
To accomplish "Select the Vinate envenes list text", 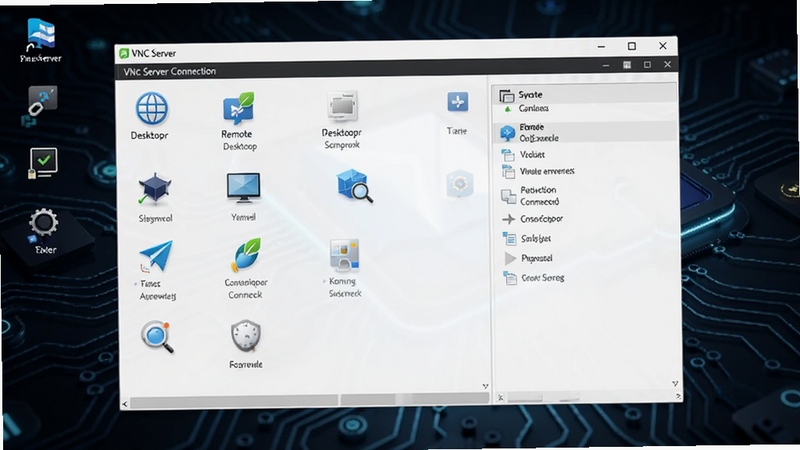I will (547, 171).
